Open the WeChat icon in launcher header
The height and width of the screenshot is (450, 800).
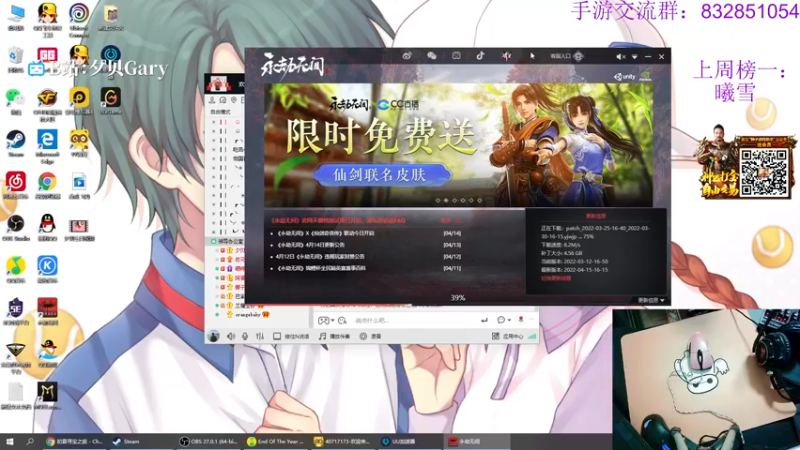(432, 56)
